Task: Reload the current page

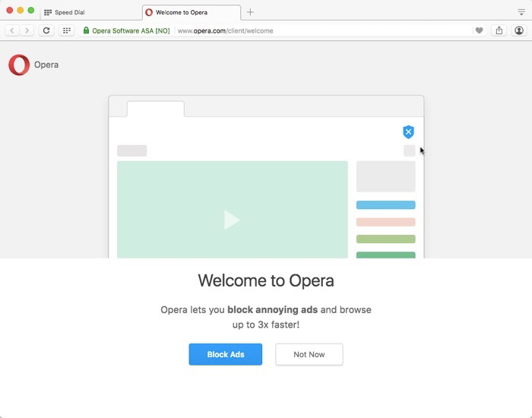Action: (46, 30)
